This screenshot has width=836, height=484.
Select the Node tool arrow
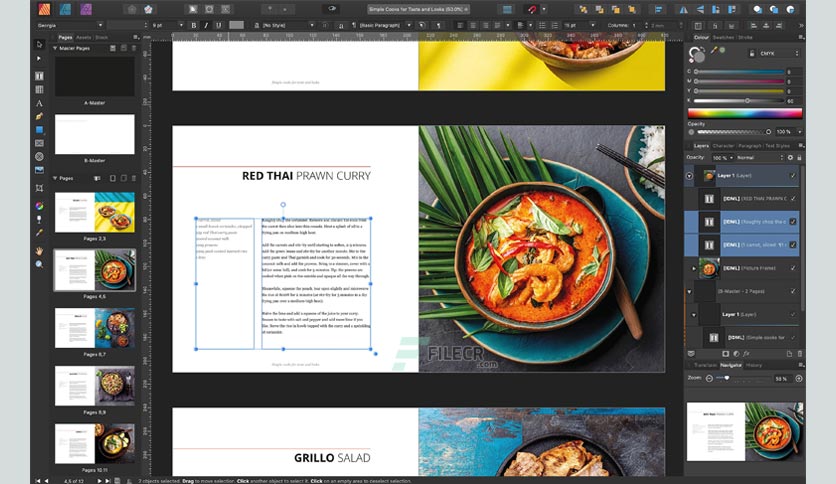tap(39, 58)
